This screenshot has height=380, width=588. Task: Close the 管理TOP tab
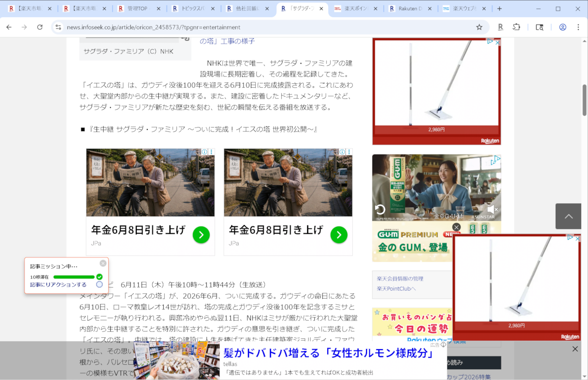(x=157, y=8)
